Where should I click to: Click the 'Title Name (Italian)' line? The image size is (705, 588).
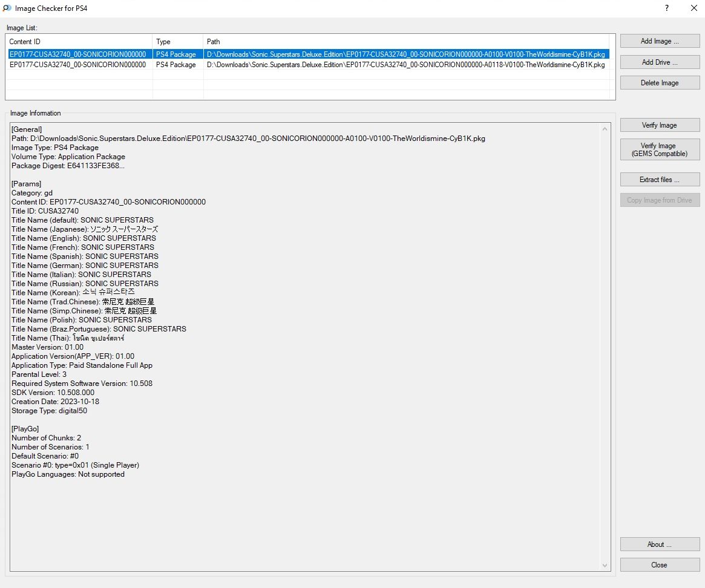coord(81,274)
